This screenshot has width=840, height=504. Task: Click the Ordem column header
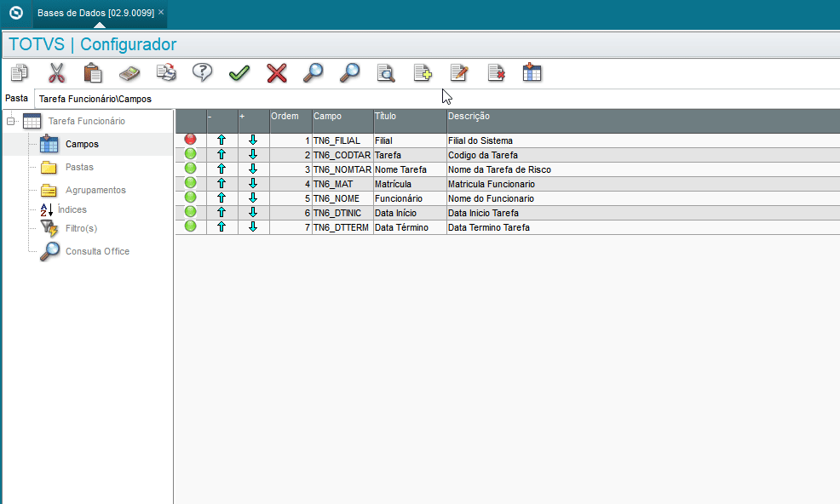pyautogui.click(x=291, y=121)
